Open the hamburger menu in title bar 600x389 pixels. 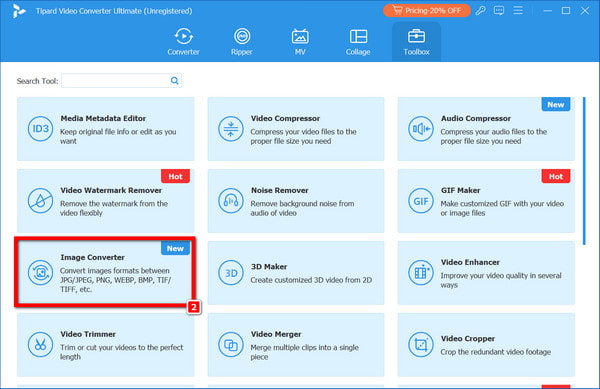518,10
